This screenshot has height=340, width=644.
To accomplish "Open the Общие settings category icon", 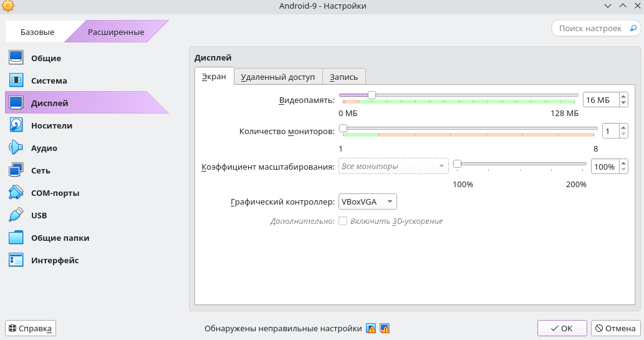I will [x=16, y=58].
